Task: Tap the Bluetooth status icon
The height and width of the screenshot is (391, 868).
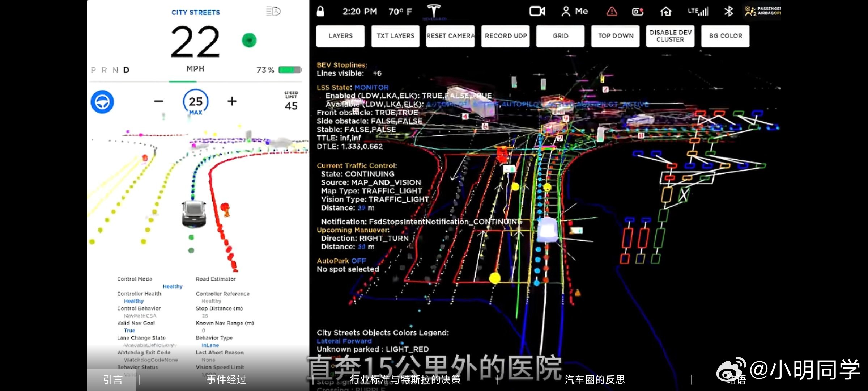Action: point(728,11)
